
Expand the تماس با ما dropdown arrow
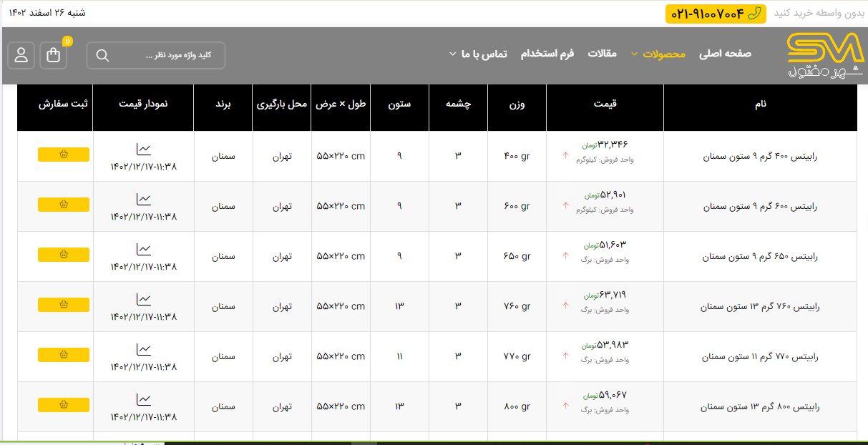tap(452, 54)
